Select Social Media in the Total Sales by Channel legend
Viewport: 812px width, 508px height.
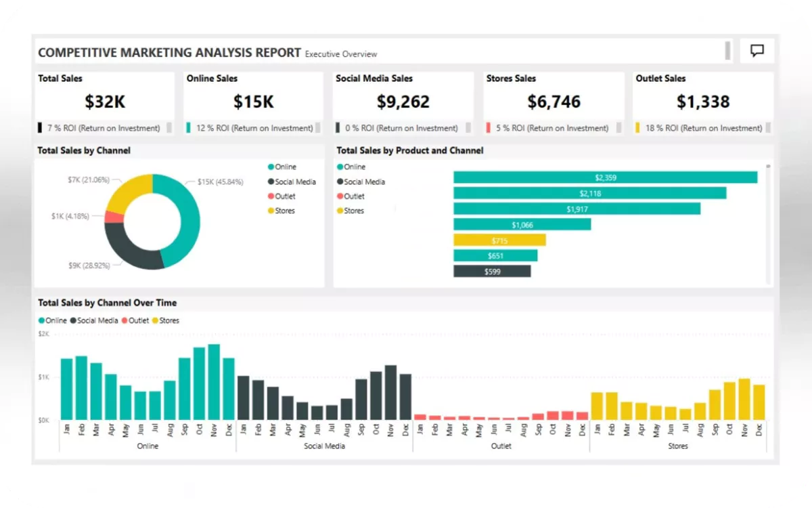295,182
